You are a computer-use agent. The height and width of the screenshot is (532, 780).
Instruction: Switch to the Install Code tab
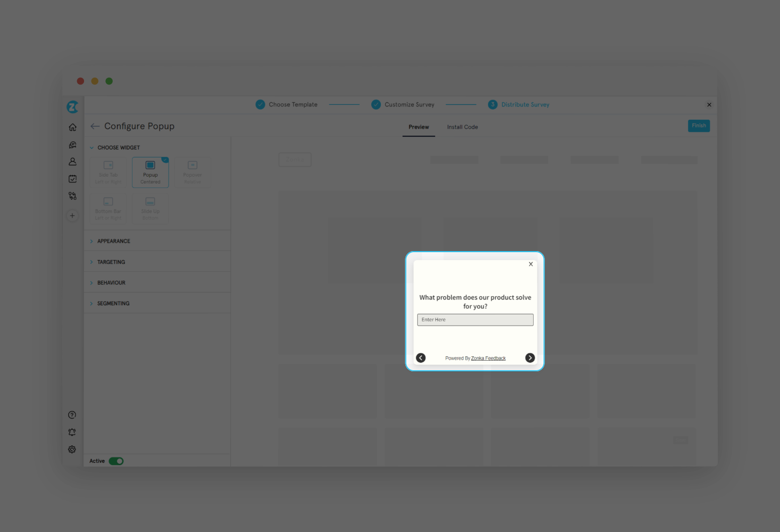click(x=462, y=127)
